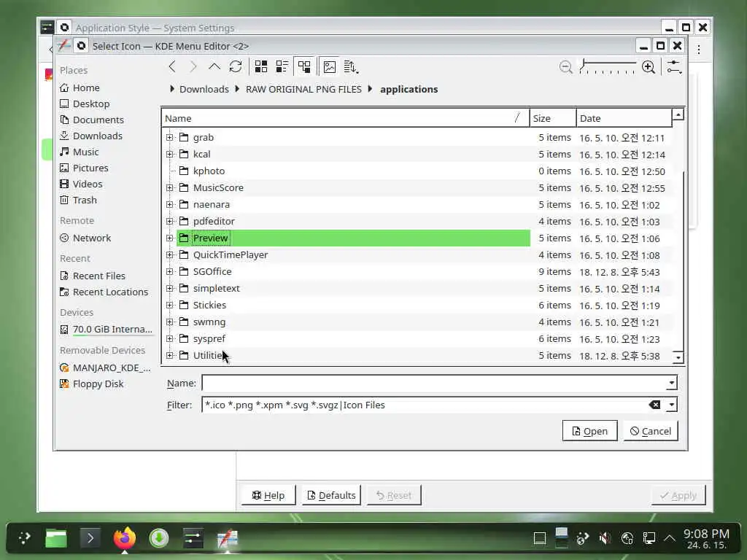Click Defaults in System Settings
The image size is (747, 560).
pyautogui.click(x=332, y=495)
